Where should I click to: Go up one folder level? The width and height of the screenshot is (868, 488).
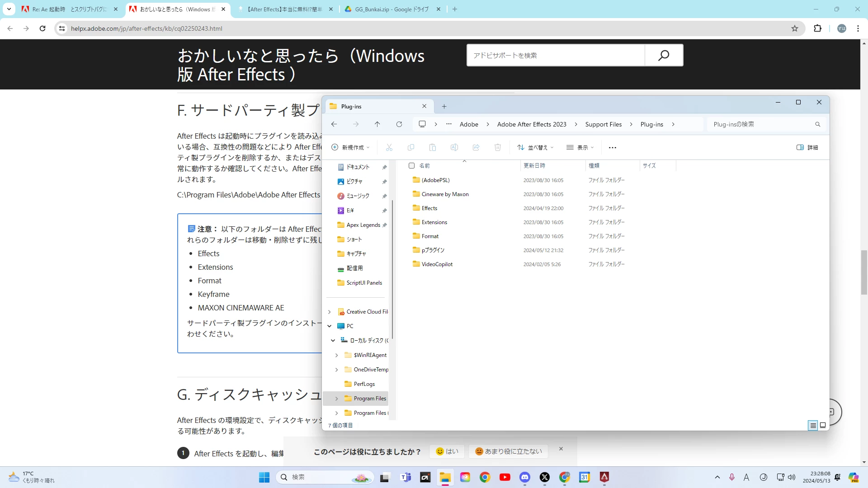point(377,124)
